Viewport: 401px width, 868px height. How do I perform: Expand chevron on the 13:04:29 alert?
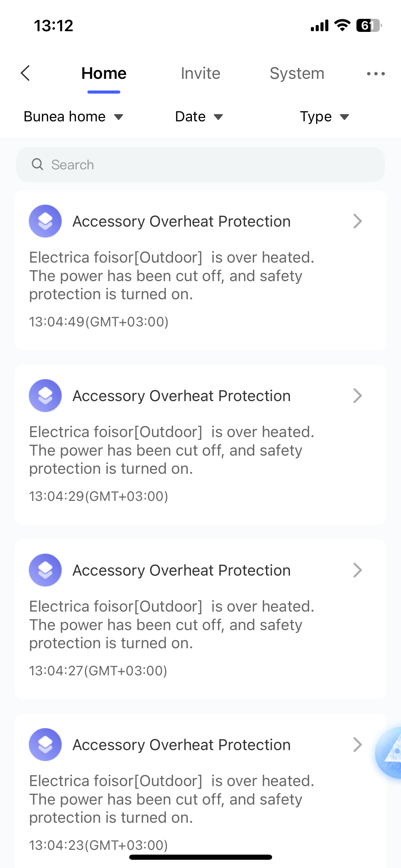[x=357, y=396]
